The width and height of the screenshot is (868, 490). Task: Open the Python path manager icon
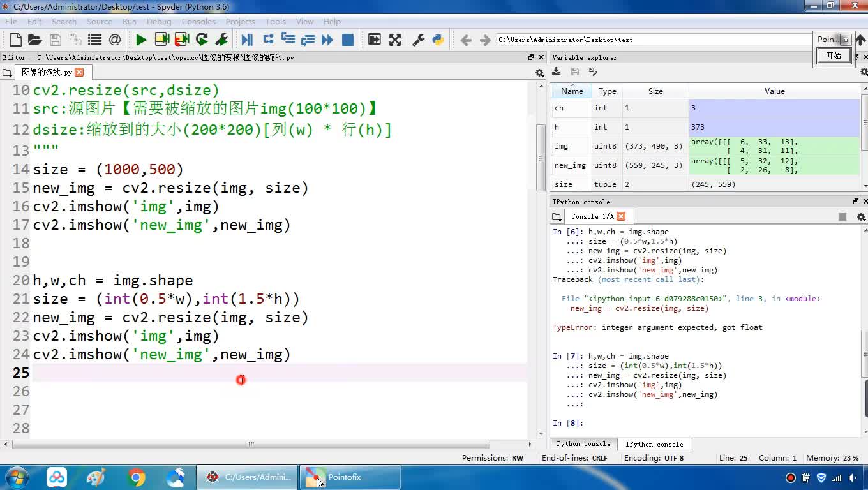[438, 40]
